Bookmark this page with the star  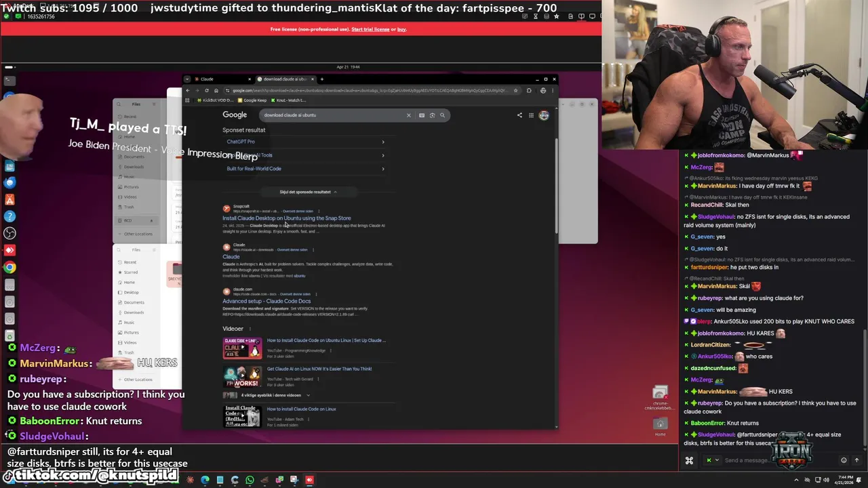point(516,90)
